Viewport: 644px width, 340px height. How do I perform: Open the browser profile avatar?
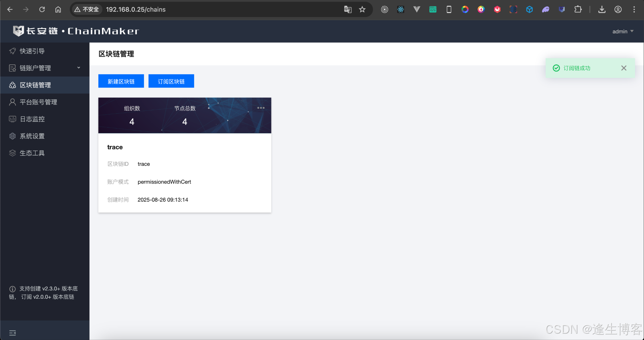coord(618,9)
